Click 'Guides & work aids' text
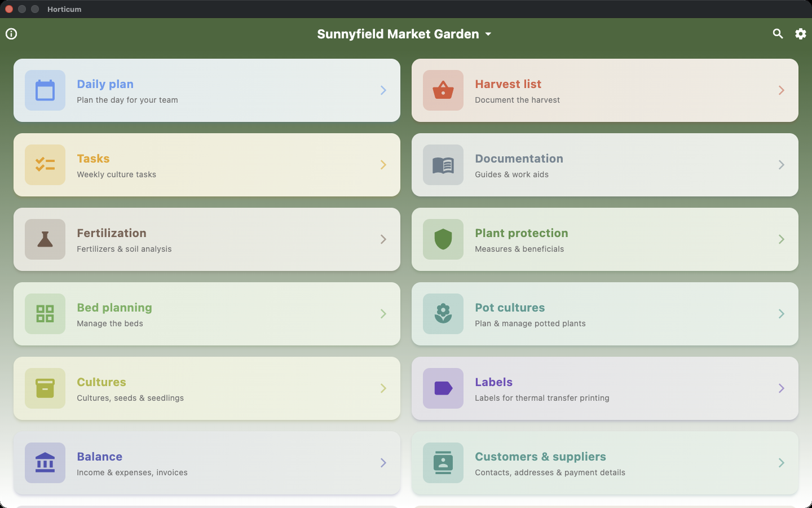812x508 pixels. point(512,175)
